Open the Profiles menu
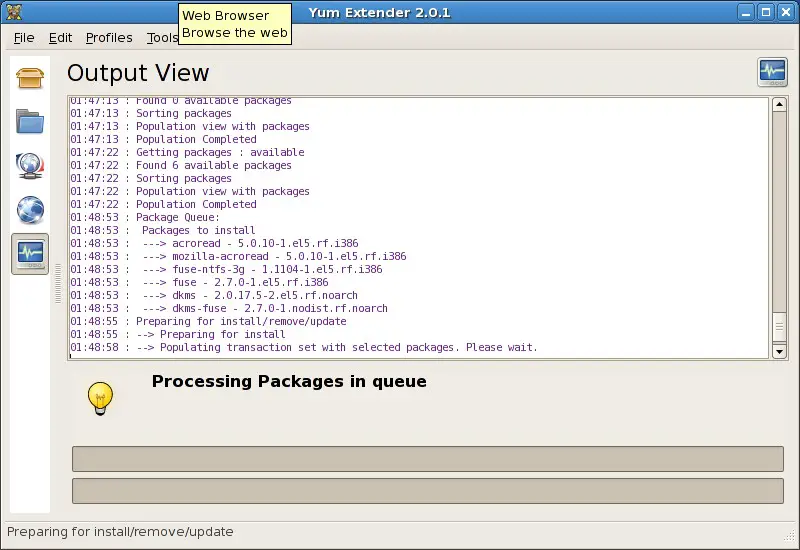800x550 pixels. [109, 38]
